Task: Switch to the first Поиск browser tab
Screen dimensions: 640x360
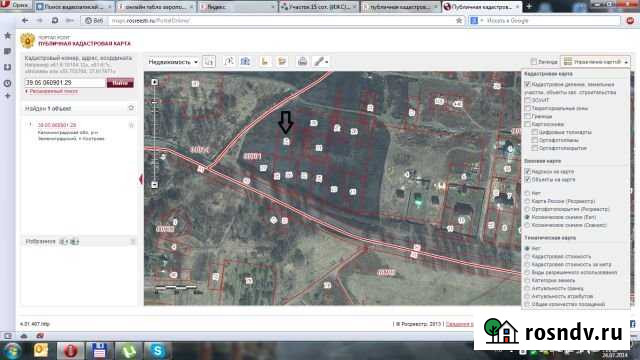Action: click(x=74, y=7)
